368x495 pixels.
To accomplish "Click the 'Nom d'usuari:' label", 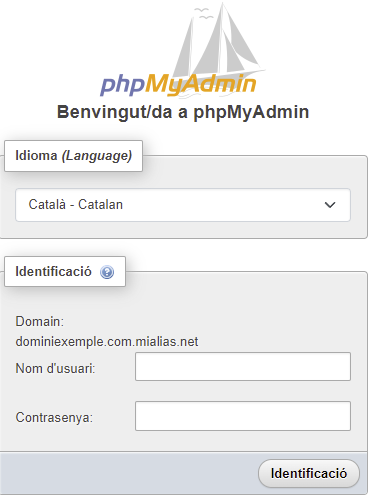I will click(55, 369).
